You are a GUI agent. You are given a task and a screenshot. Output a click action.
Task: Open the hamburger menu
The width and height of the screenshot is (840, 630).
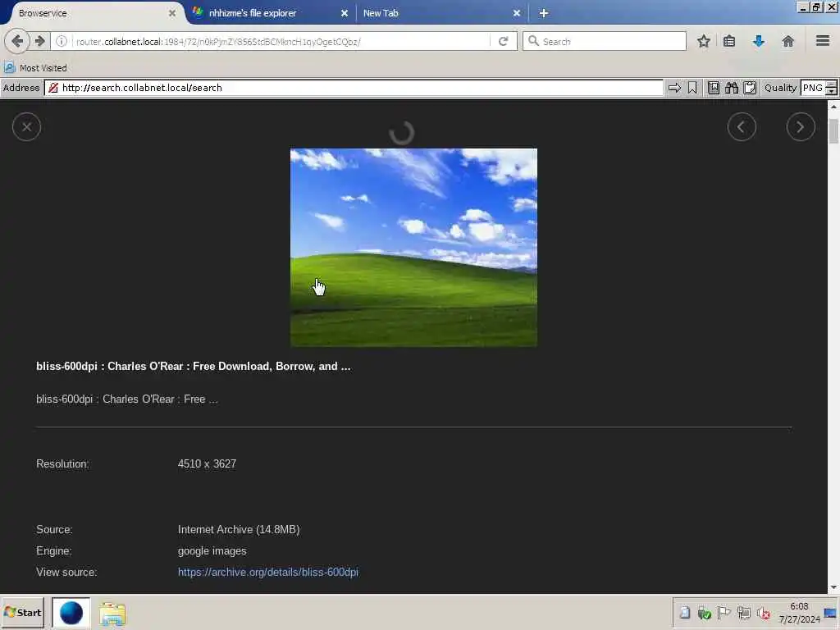pyautogui.click(x=823, y=41)
